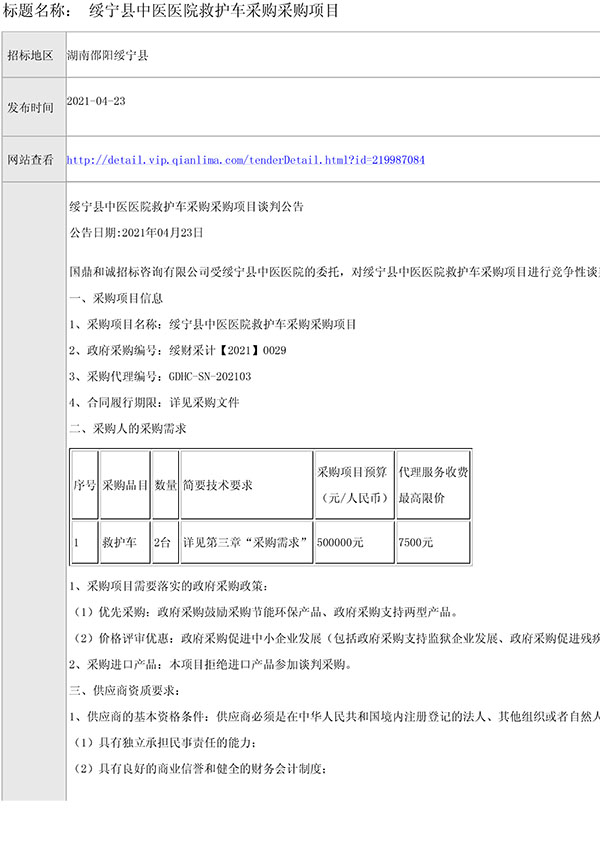Image resolution: width=600 pixels, height=841 pixels.
Task: Click the 序号 table header
Action: coord(85,485)
